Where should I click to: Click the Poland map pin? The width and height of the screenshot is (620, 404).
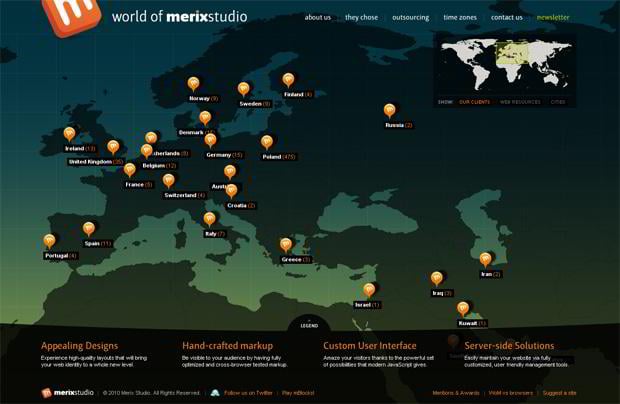pyautogui.click(x=267, y=142)
